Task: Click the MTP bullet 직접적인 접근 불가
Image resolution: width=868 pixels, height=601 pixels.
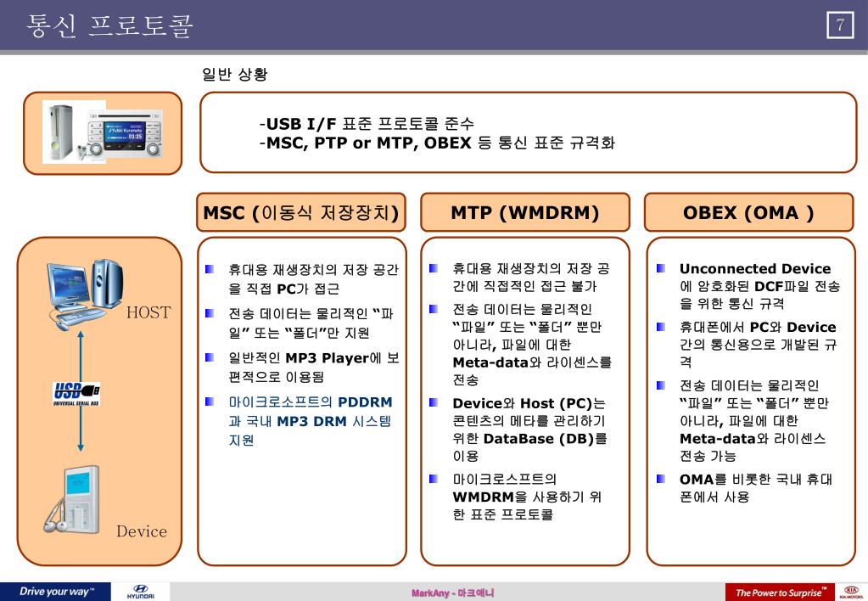Action: (x=531, y=277)
